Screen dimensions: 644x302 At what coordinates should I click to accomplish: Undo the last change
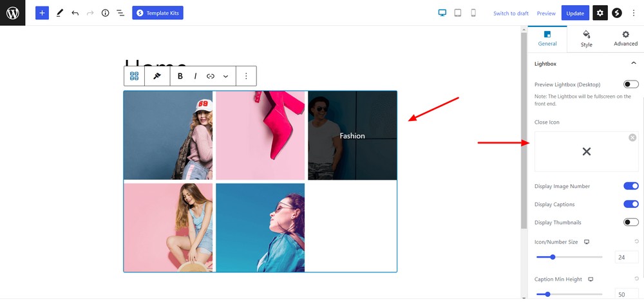pos(75,13)
